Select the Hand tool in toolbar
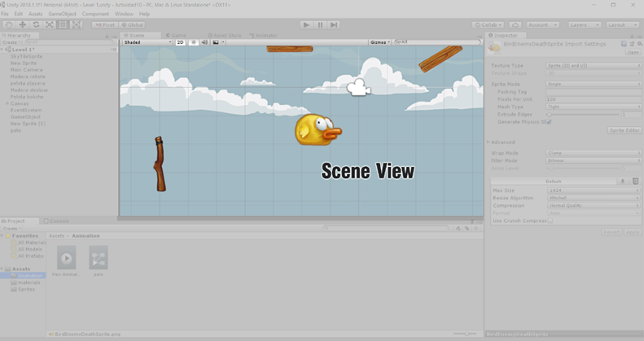644x341 pixels. click(9, 24)
